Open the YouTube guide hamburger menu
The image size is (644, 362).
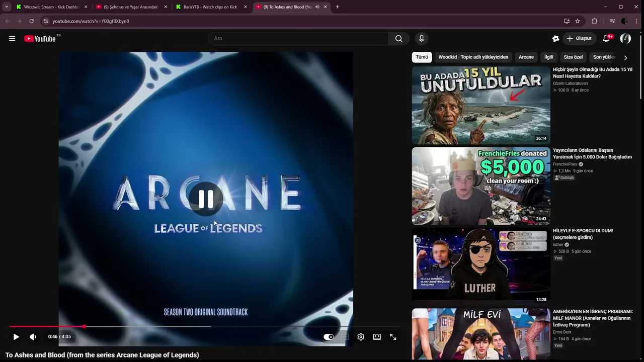[x=12, y=39]
